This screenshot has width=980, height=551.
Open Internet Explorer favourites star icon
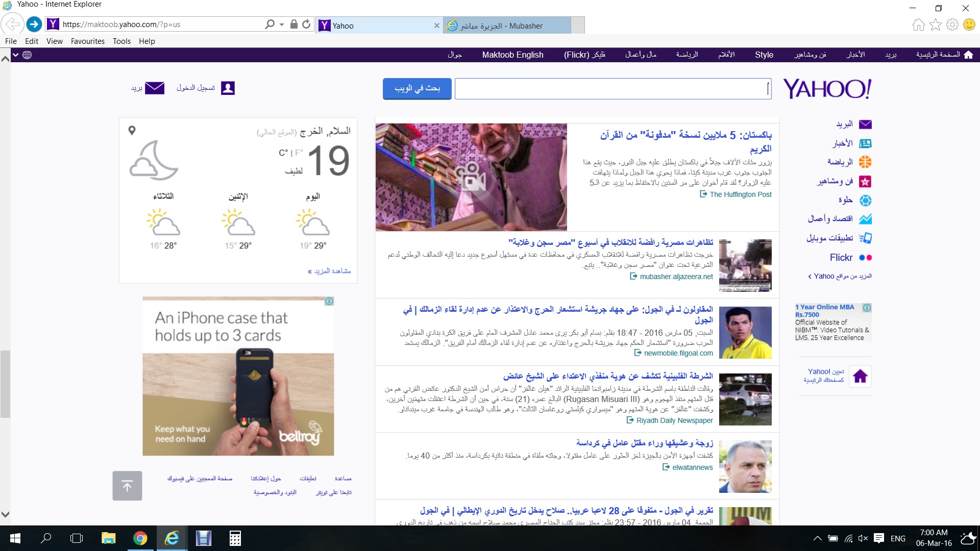point(935,24)
